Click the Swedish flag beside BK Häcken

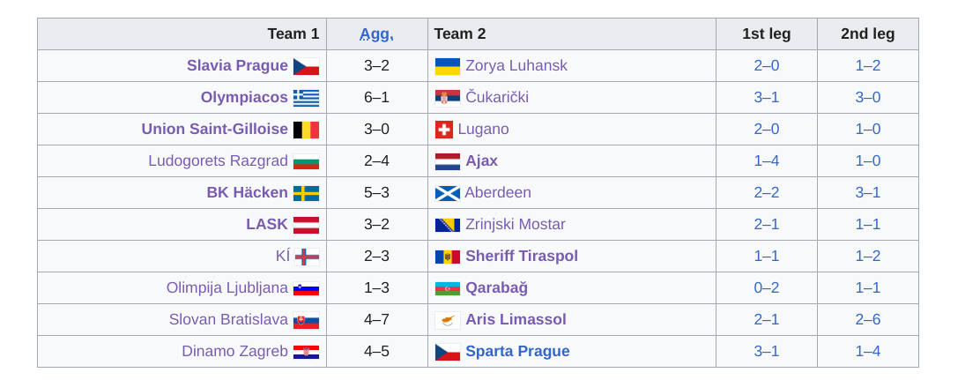307,193
